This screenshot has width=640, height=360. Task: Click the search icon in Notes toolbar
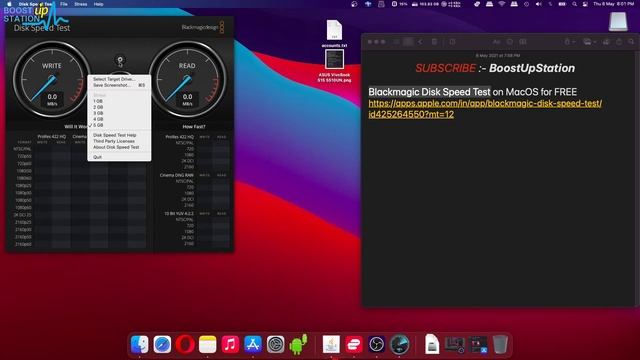[x=631, y=42]
